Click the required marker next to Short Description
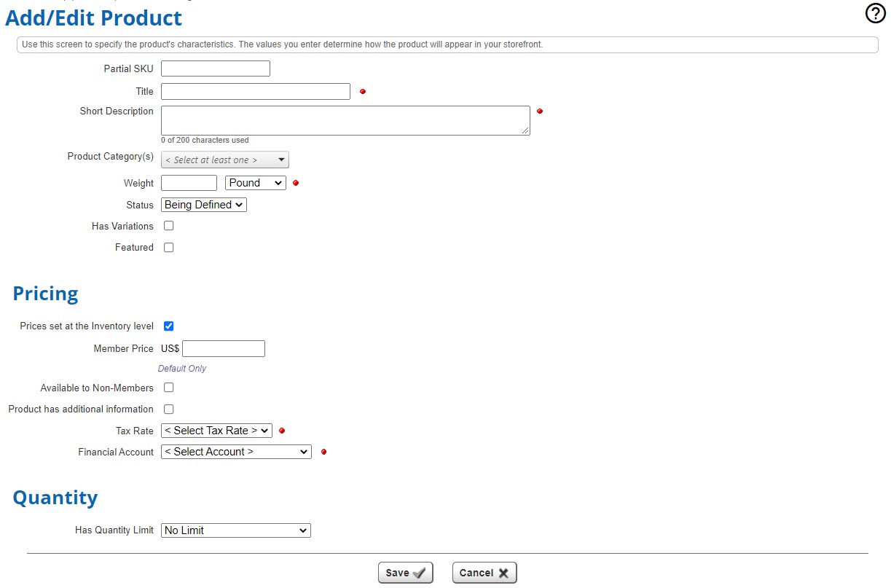 (540, 111)
